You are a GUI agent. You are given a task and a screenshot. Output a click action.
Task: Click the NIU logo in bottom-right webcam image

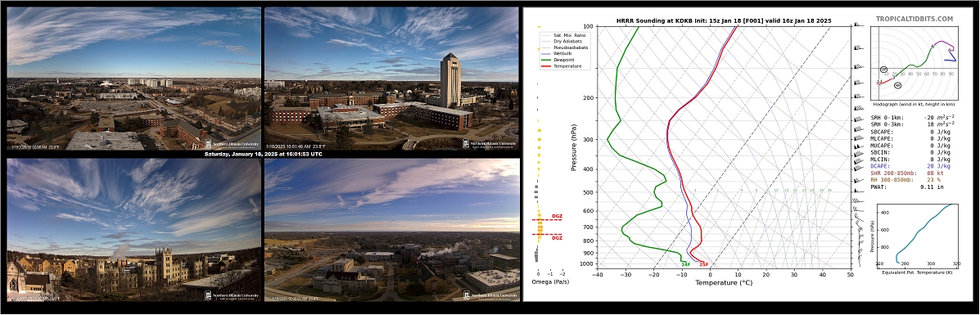click(490, 295)
